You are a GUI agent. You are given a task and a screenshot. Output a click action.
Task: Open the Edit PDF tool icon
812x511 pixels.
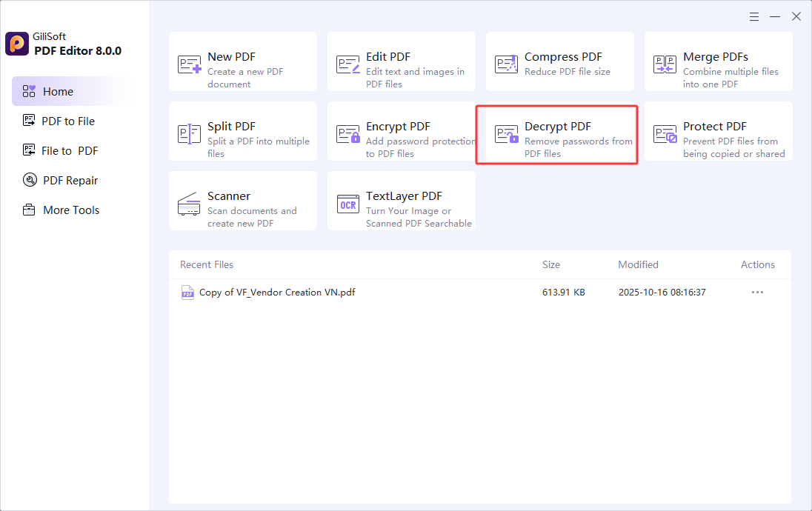pos(348,64)
